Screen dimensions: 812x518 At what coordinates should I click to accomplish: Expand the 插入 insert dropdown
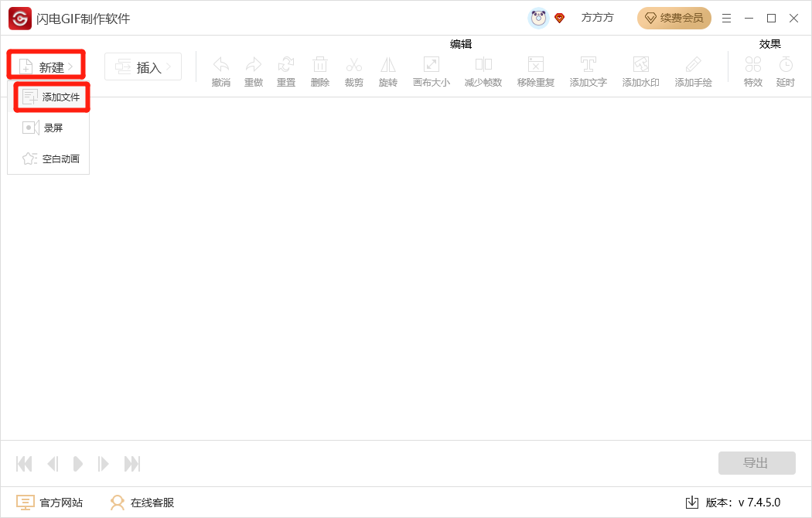click(142, 66)
